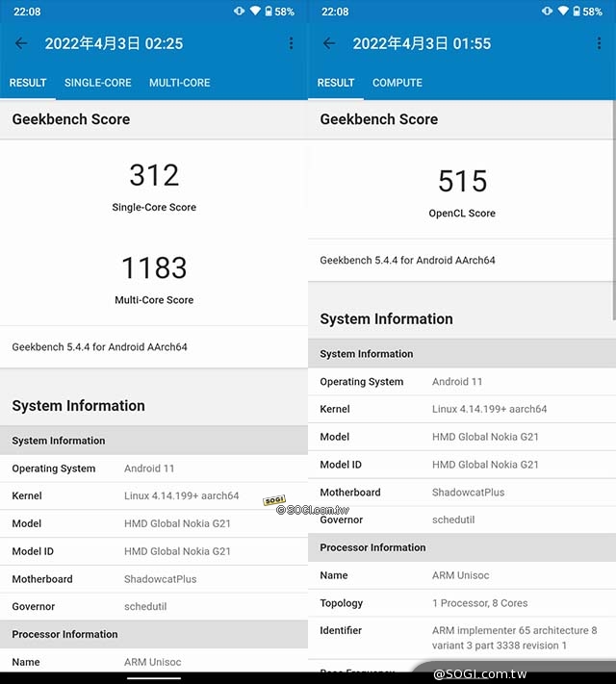Select the RESULT tab on right screen

[x=336, y=83]
